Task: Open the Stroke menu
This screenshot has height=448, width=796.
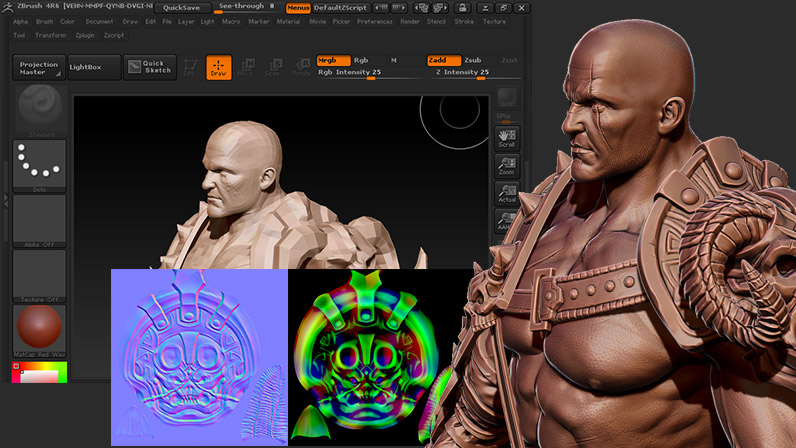Action: click(464, 22)
